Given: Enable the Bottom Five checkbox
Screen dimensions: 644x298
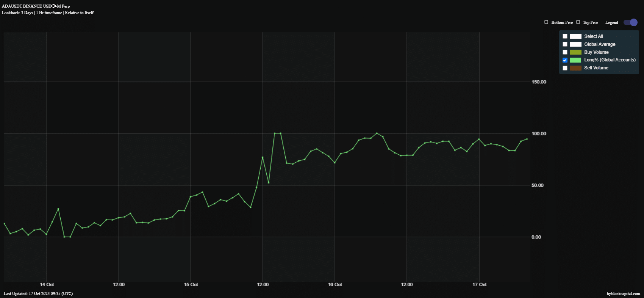Looking at the screenshot, I should point(546,22).
